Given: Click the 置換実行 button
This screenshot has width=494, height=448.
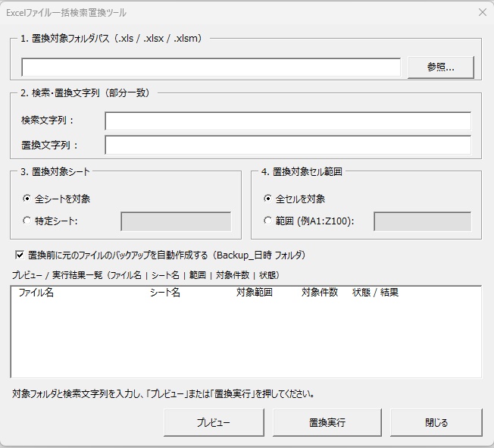Looking at the screenshot, I should pos(327,422).
